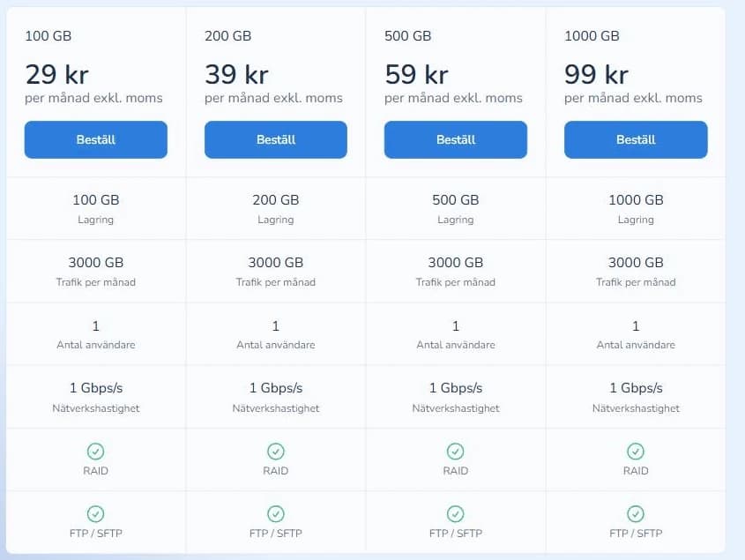Click the '100 GB' plan title above the 29 kr price

pyautogui.click(x=48, y=36)
